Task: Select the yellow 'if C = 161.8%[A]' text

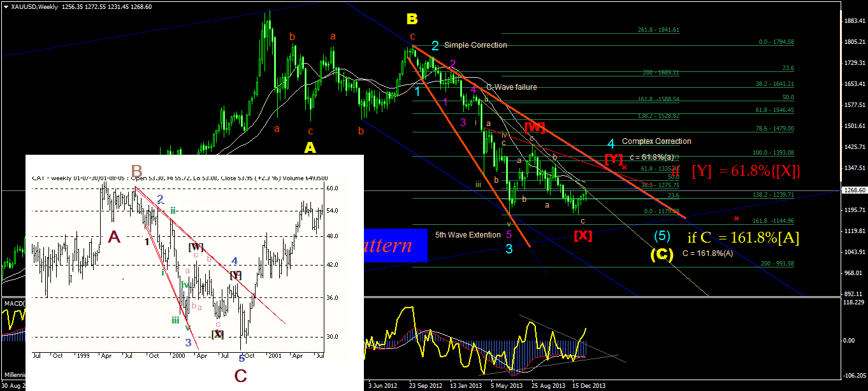Action: (743, 238)
